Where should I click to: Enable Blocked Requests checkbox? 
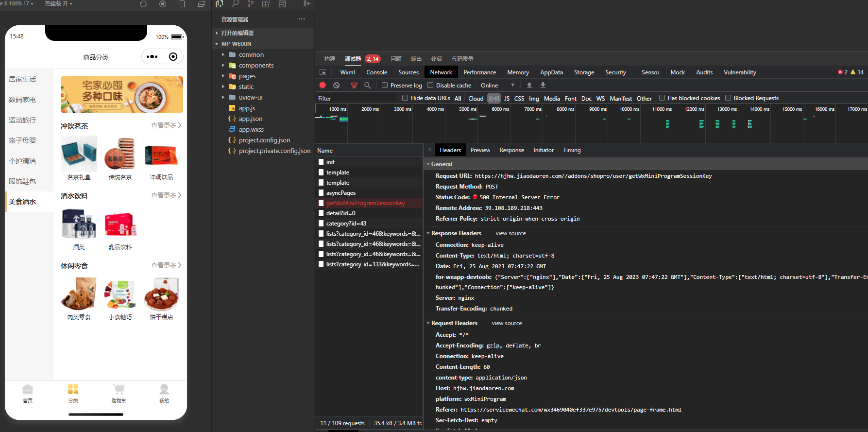pos(728,98)
